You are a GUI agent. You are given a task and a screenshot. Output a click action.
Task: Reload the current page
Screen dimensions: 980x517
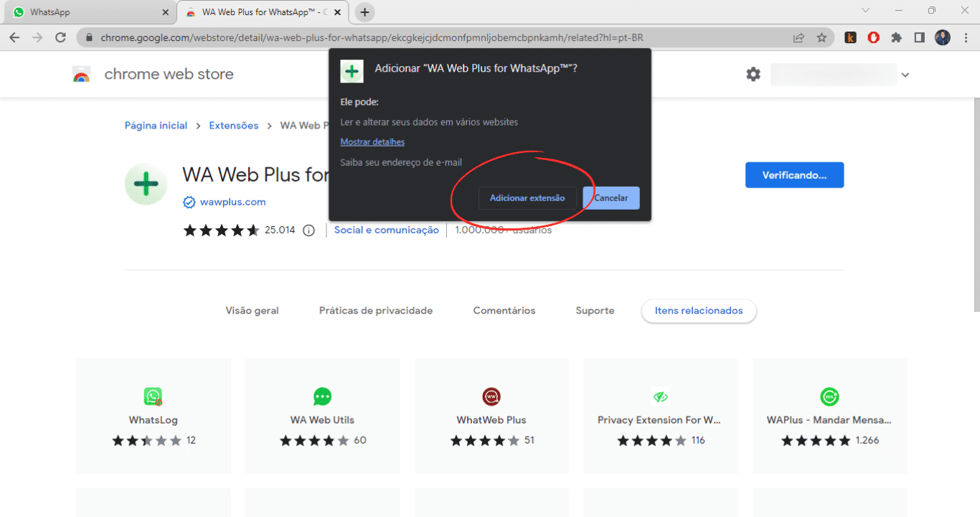[61, 37]
